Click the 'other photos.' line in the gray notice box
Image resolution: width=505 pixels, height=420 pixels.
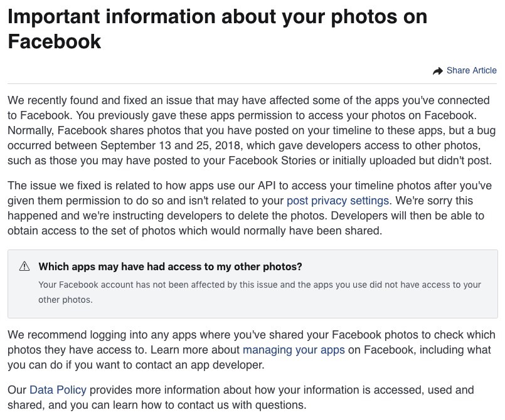click(65, 300)
